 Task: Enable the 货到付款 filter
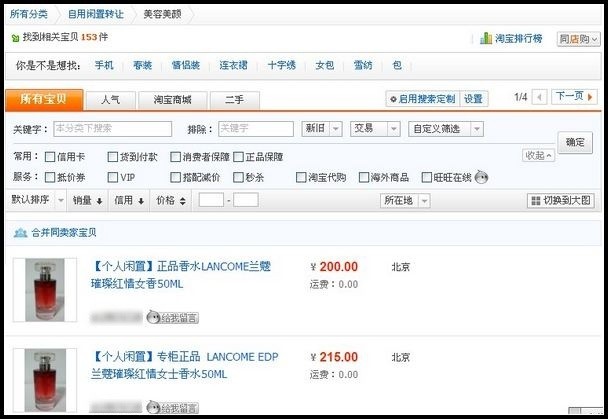click(112, 157)
